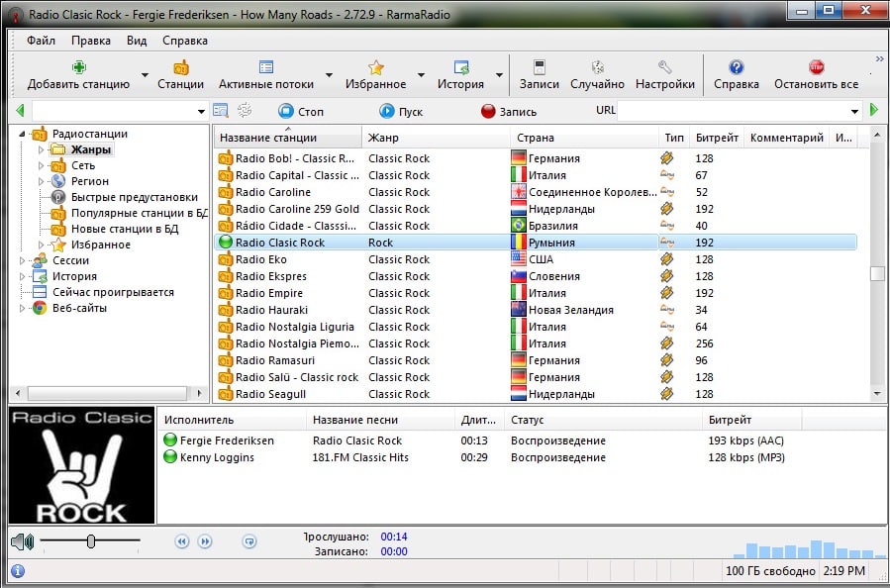890x588 pixels.
Task: Expand the Сеть tree node
Action: tap(42, 166)
